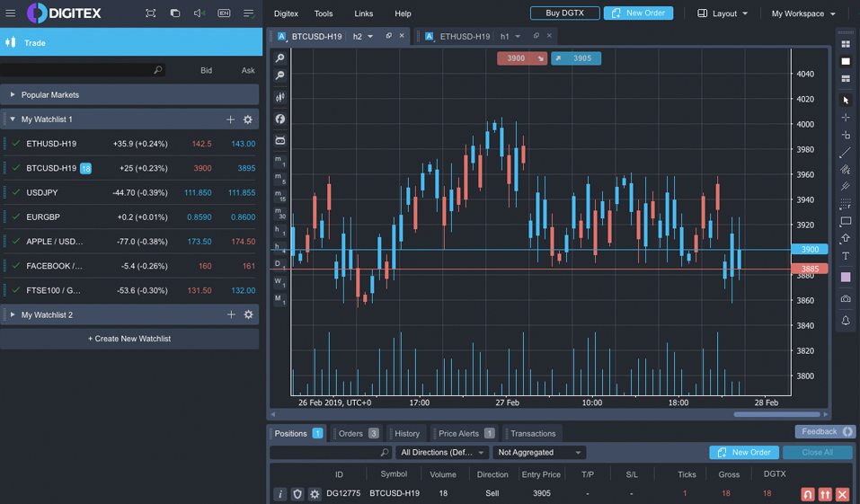Select the rectangle shape tool

[x=846, y=222]
